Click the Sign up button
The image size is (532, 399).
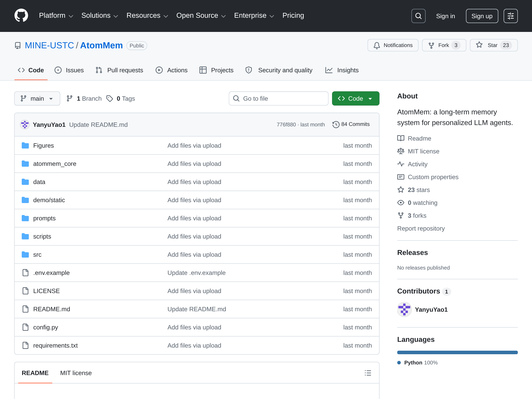(x=482, y=16)
